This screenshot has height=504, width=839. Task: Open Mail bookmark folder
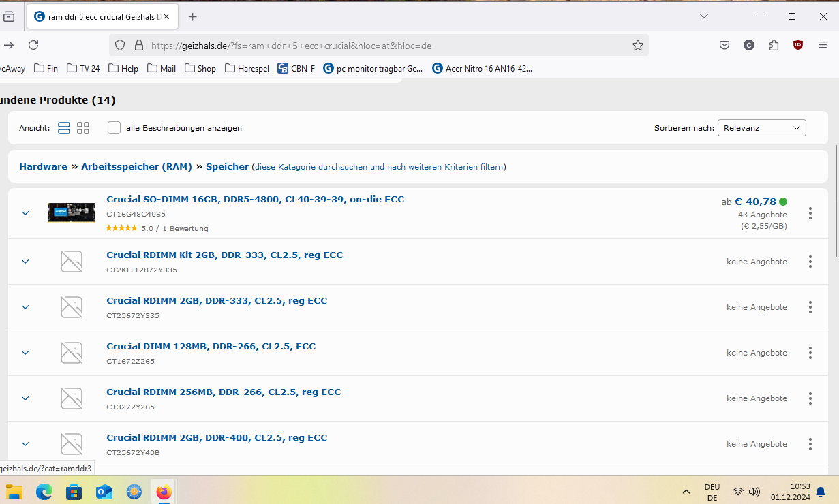pyautogui.click(x=162, y=68)
